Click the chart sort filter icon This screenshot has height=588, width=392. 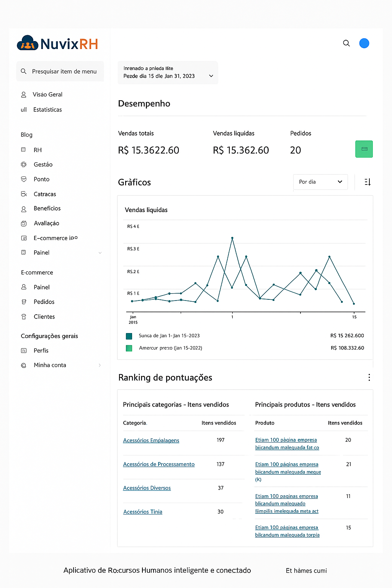click(x=367, y=182)
